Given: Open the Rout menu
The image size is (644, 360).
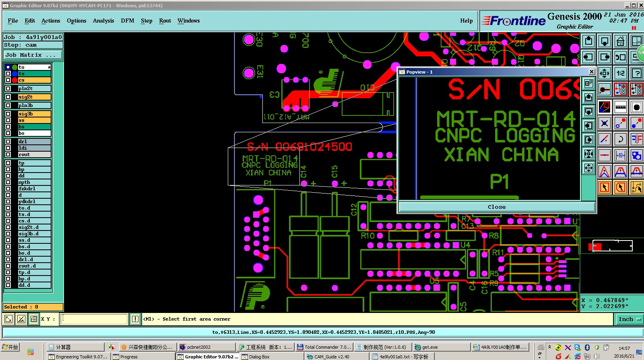Looking at the screenshot, I should [165, 21].
